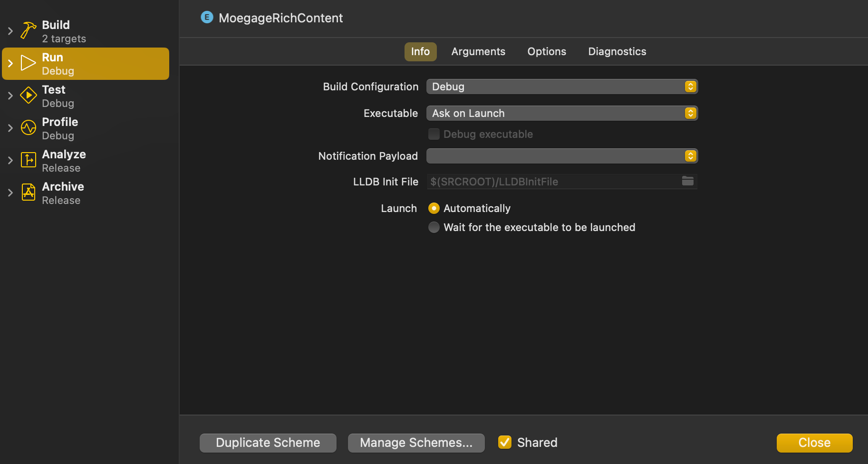This screenshot has height=464, width=868.
Task: Click the Run play icon
Action: click(x=28, y=63)
